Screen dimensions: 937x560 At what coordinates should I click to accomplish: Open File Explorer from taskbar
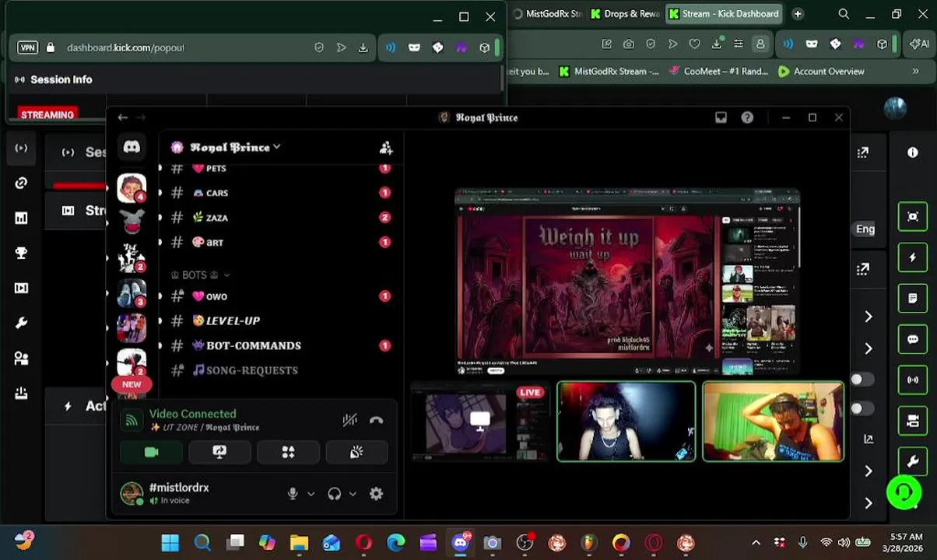[299, 542]
